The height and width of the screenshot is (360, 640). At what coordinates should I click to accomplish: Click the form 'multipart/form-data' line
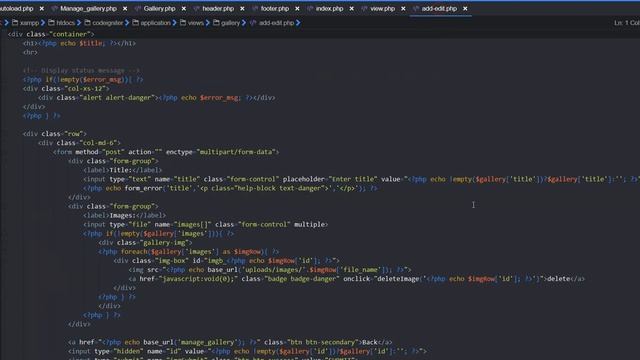tap(166, 152)
